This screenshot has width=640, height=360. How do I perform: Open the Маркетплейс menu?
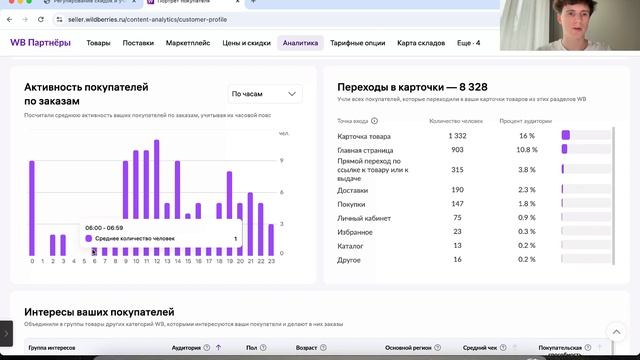pyautogui.click(x=188, y=43)
